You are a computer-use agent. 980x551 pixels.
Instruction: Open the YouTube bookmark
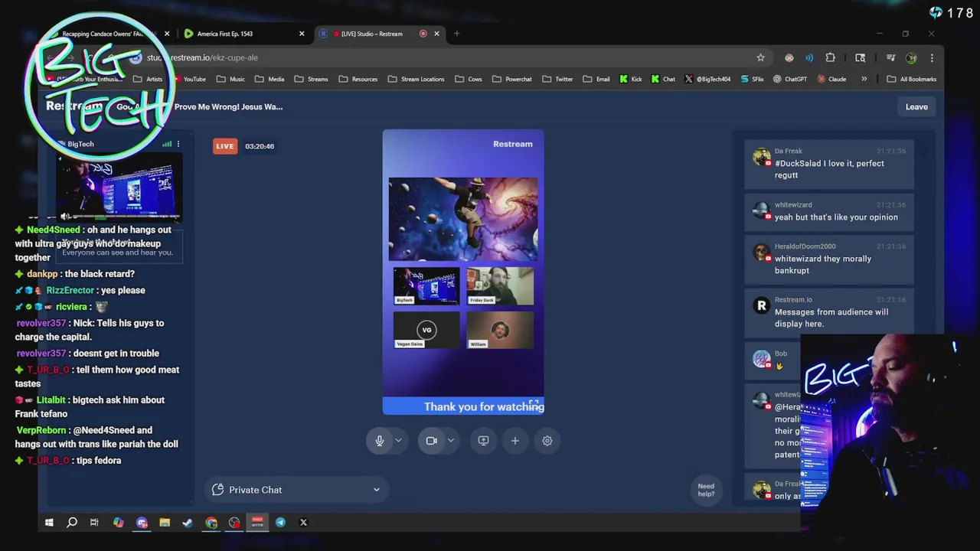[189, 79]
